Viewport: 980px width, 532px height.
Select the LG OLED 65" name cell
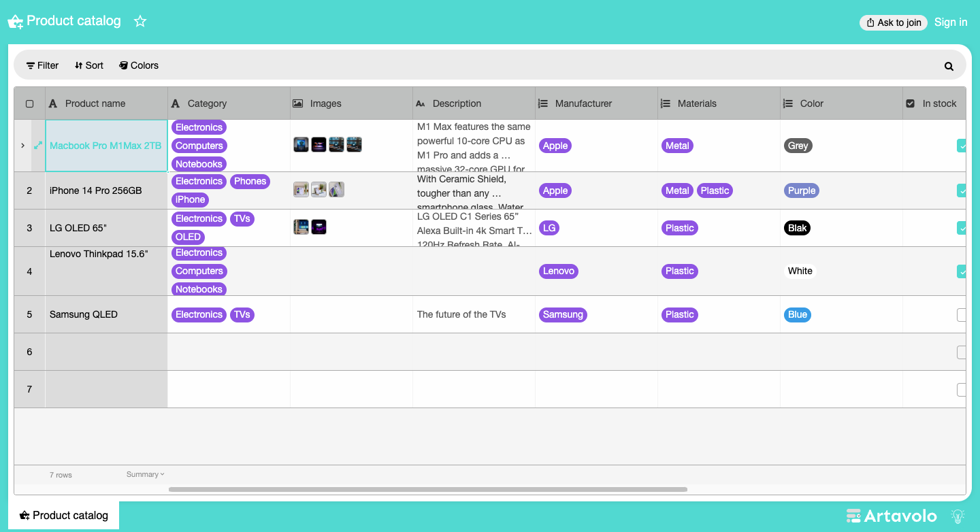point(106,228)
